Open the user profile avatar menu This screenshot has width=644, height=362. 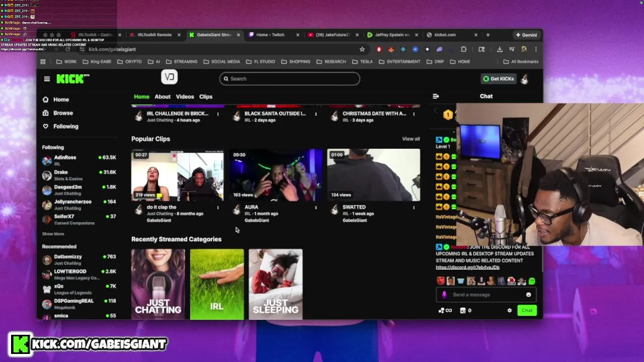524,79
